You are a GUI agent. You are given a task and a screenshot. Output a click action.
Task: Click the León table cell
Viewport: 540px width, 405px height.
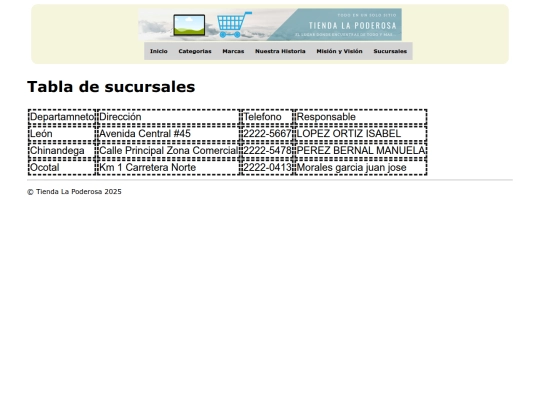click(62, 134)
